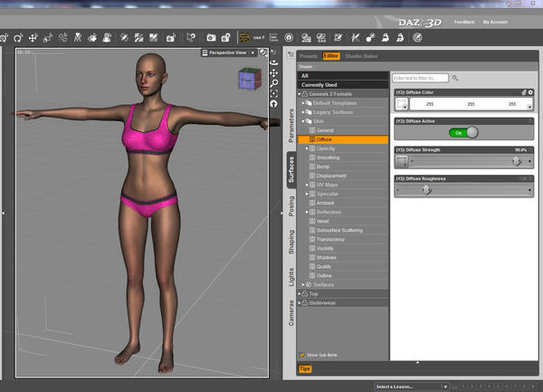Open the Shaping side tab

click(x=291, y=242)
